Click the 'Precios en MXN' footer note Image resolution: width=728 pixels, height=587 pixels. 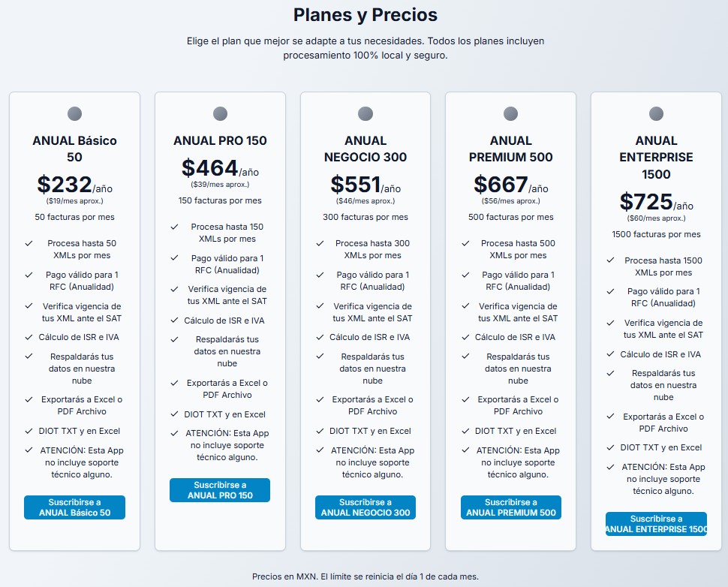click(x=365, y=576)
